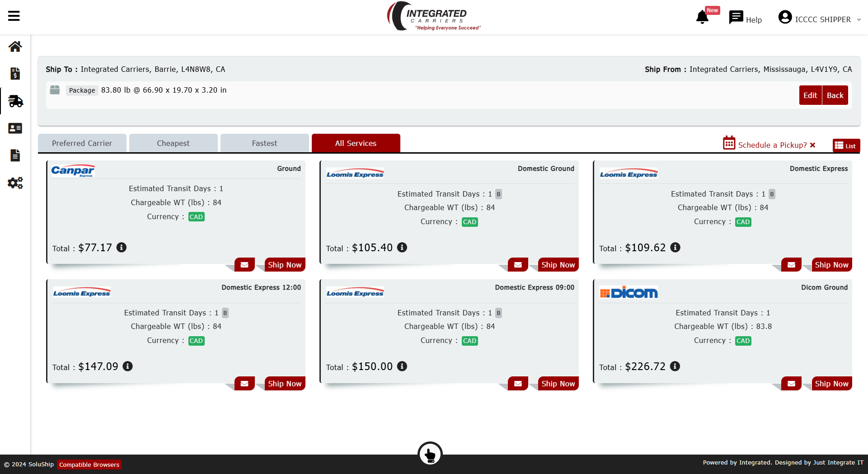Viewport: 868px width, 474px height.
Task: Select 'Dicom Ground' service title
Action: tap(824, 287)
